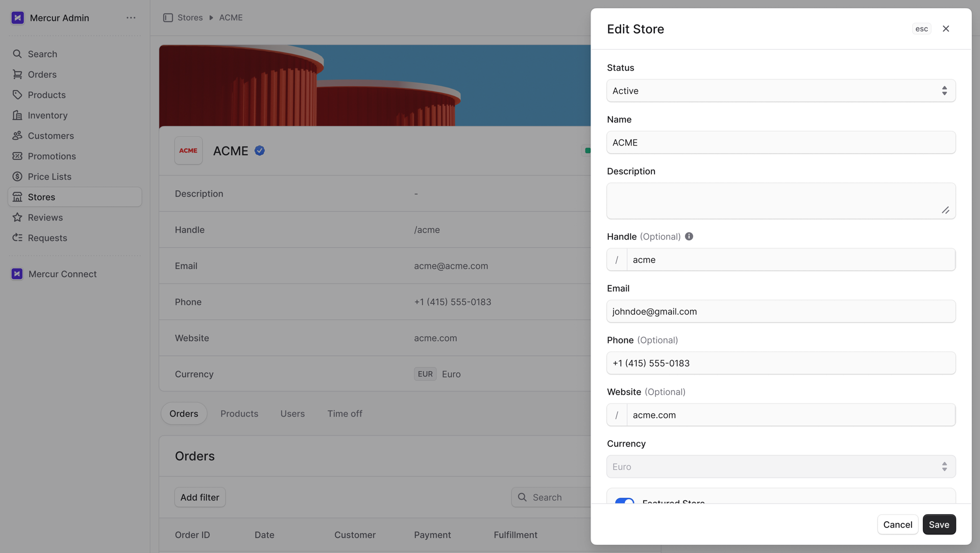Focus the Phone field with +1 (415) 555-0183

(781, 363)
